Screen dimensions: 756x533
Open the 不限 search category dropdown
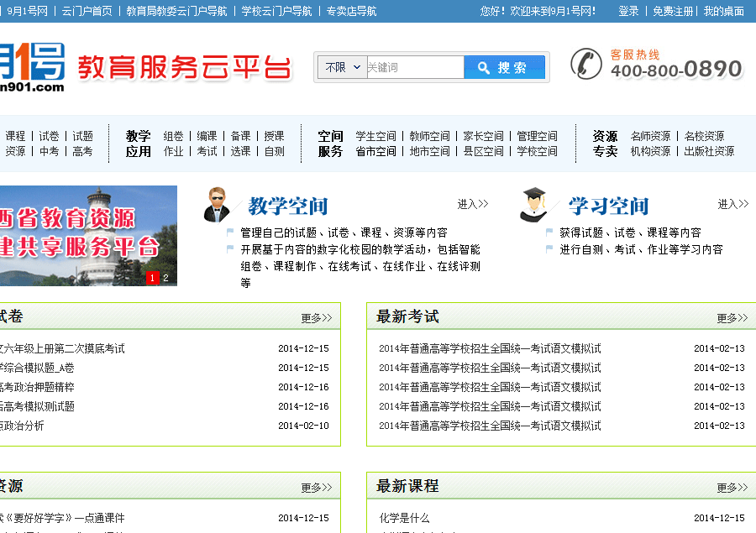click(x=343, y=67)
